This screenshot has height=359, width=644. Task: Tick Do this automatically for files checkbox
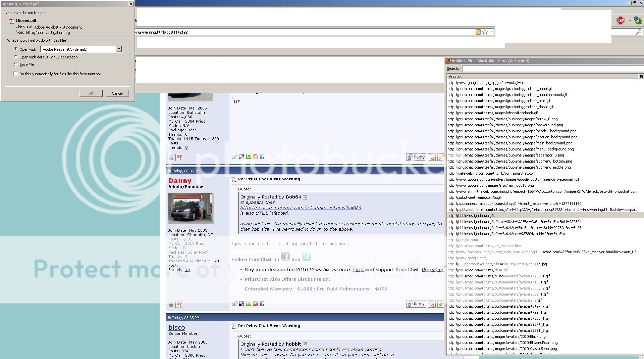[x=15, y=74]
